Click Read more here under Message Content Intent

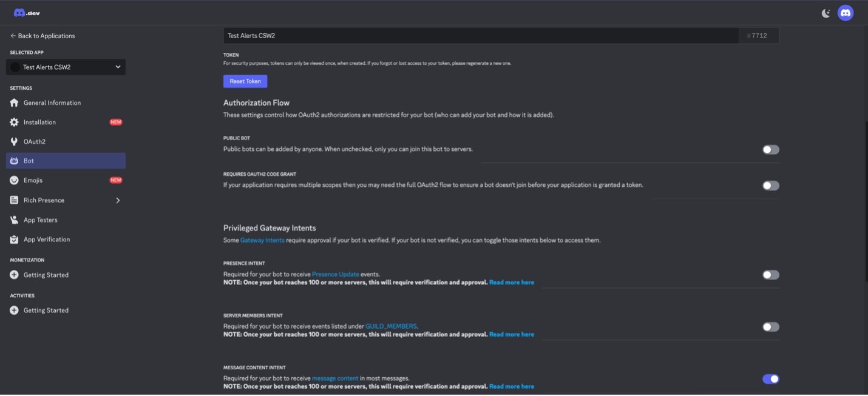512,387
